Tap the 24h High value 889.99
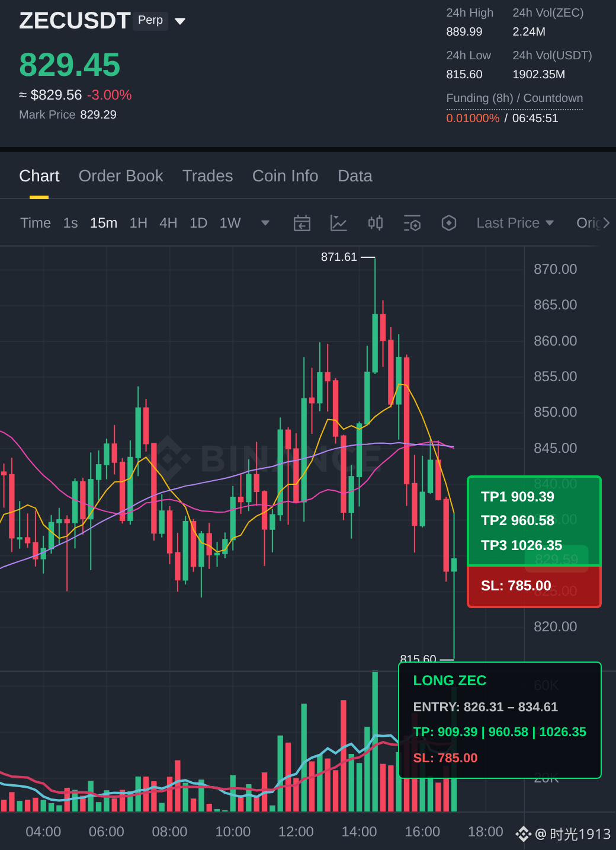Viewport: 616px width, 850px height. [464, 31]
